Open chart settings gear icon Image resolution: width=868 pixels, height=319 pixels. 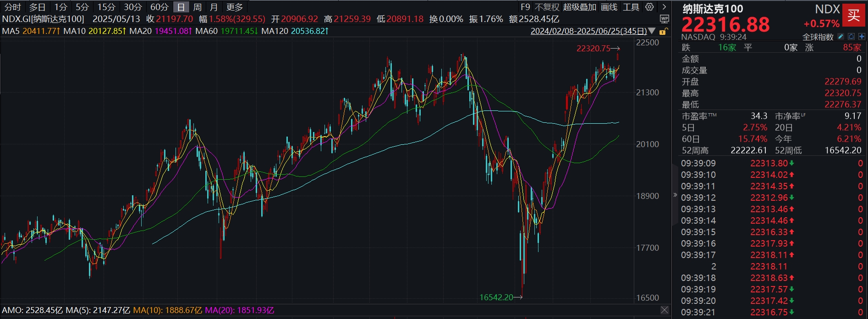coord(649,7)
